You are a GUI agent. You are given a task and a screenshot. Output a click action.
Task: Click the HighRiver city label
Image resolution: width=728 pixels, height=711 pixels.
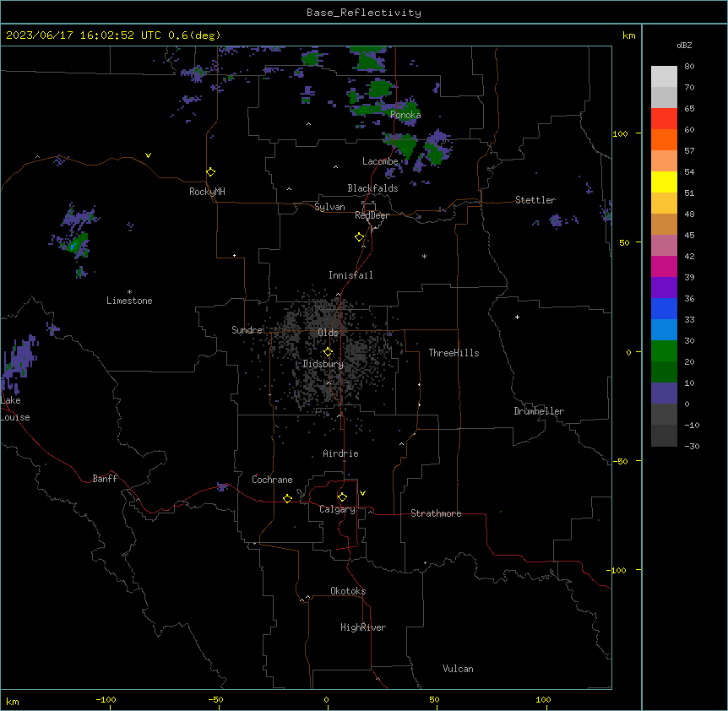click(363, 627)
